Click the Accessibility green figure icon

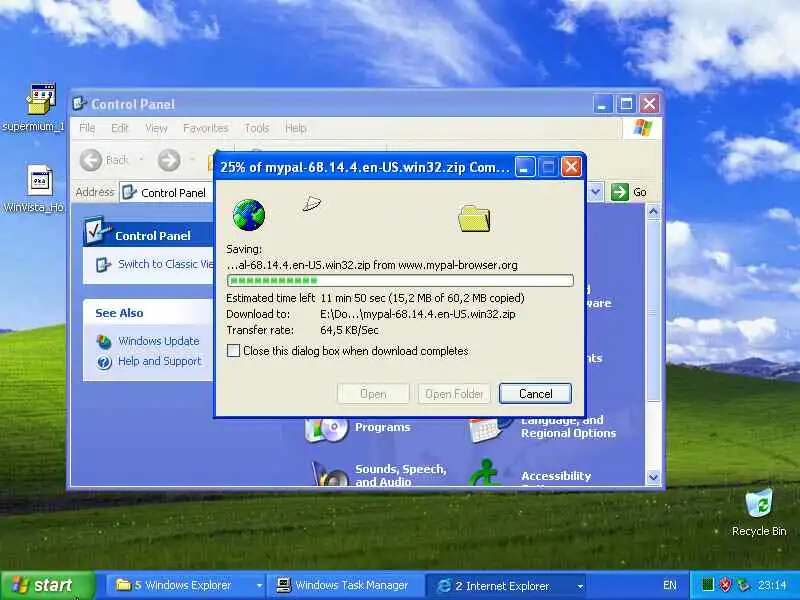pyautogui.click(x=485, y=472)
